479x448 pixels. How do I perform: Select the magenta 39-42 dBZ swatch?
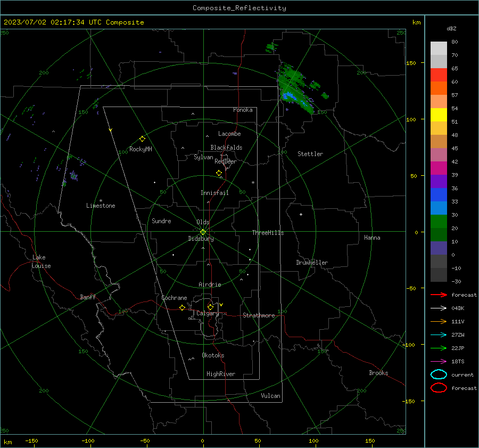[439, 168]
